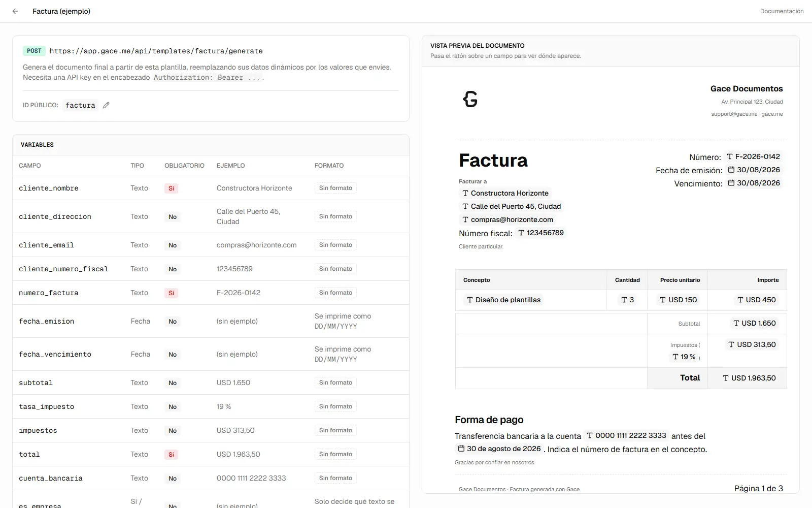
Task: Click the Gace logo in the document preview
Action: coord(470,99)
